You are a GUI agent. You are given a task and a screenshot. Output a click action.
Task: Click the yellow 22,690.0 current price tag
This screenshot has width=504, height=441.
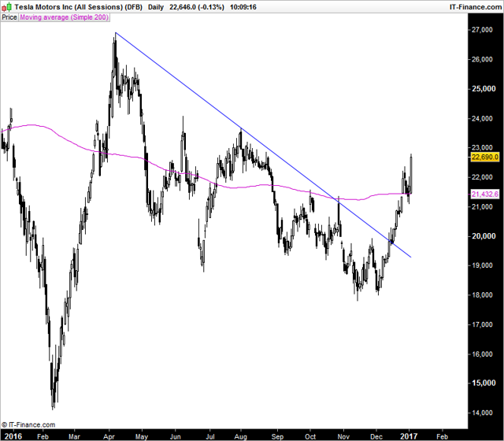click(x=485, y=157)
